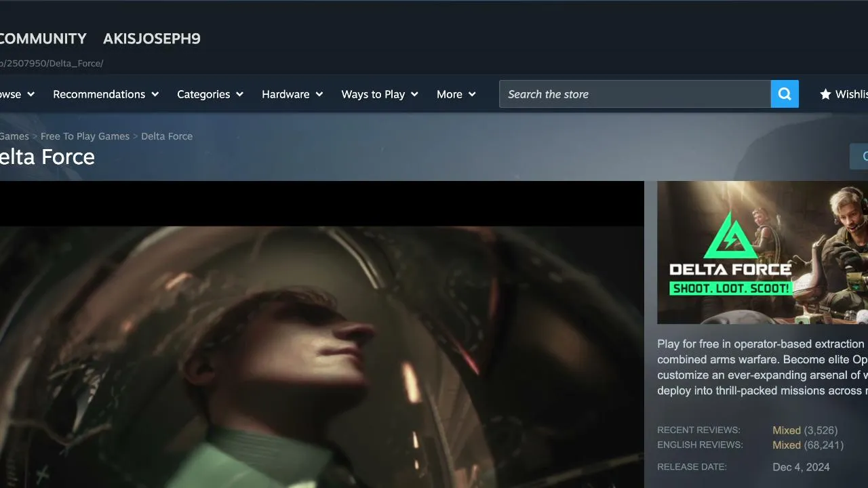Open the COMMUNITY menu item
Viewport: 868px width, 488px height.
pyautogui.click(x=43, y=39)
